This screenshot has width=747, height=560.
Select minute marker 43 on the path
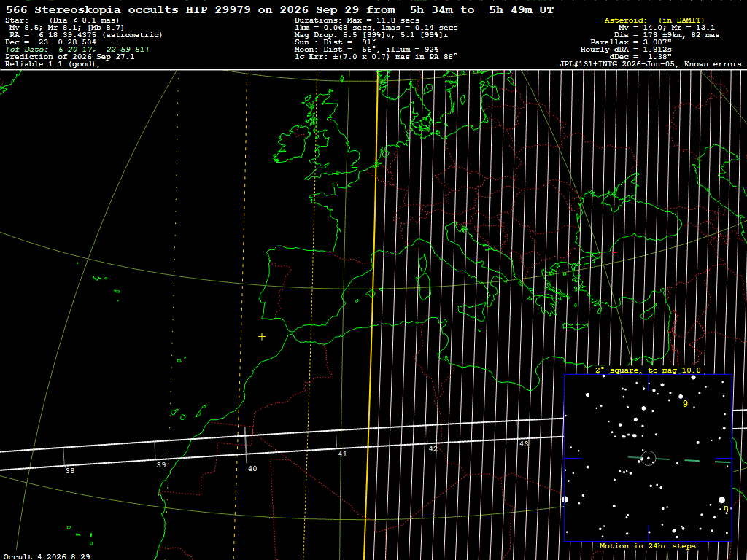524,443
